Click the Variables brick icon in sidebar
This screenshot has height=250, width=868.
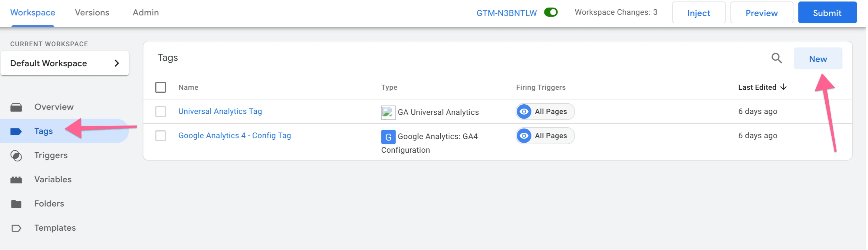click(16, 180)
